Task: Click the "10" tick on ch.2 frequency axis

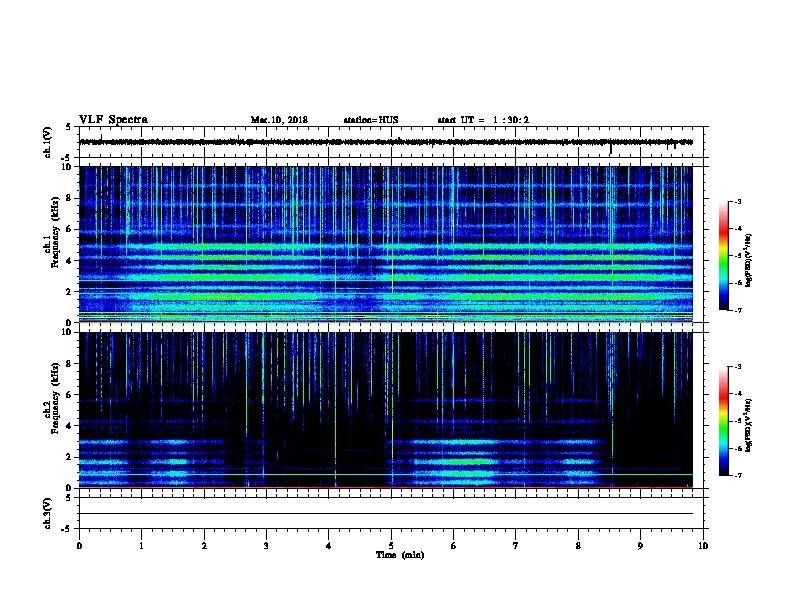Action: click(x=68, y=332)
